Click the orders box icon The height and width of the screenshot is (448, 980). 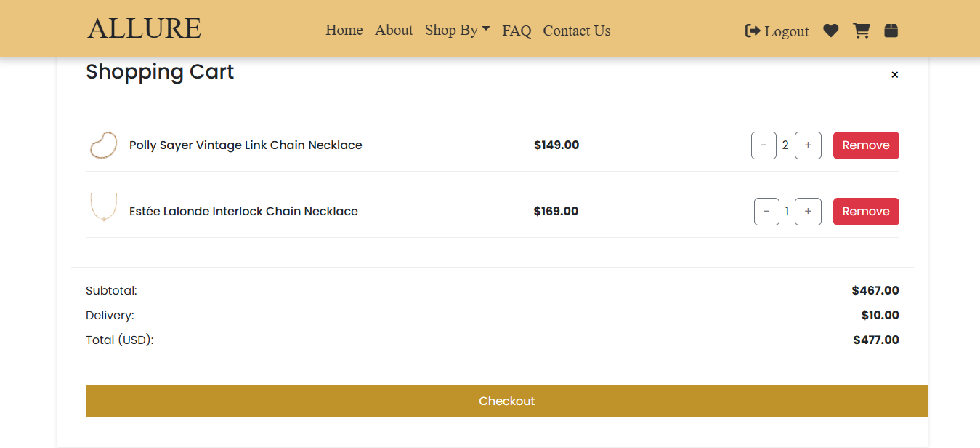tap(891, 31)
